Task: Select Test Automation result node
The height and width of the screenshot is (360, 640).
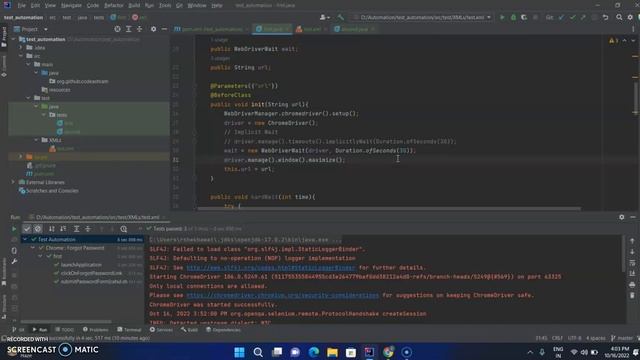Action: pyautogui.click(x=83, y=240)
